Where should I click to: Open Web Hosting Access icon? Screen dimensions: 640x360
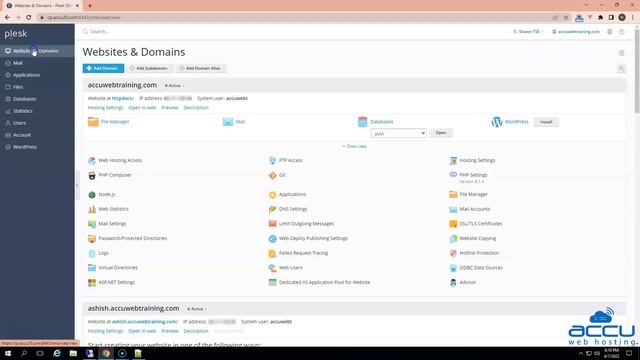[92, 160]
